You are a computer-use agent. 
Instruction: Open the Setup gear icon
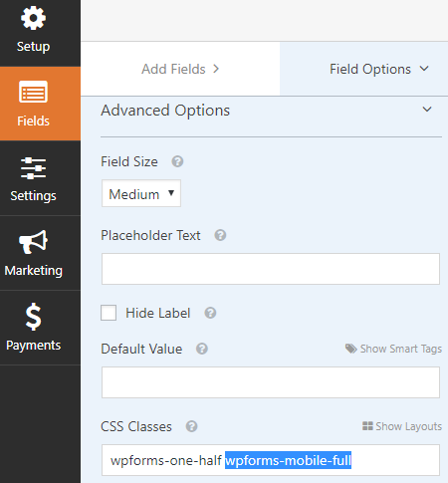pyautogui.click(x=33, y=18)
